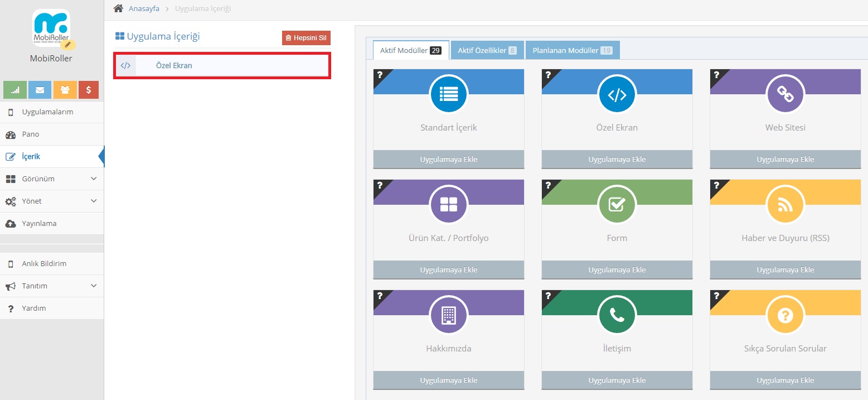Click the İletişim phone icon
The width and height of the screenshot is (868, 400).
coord(617,315)
